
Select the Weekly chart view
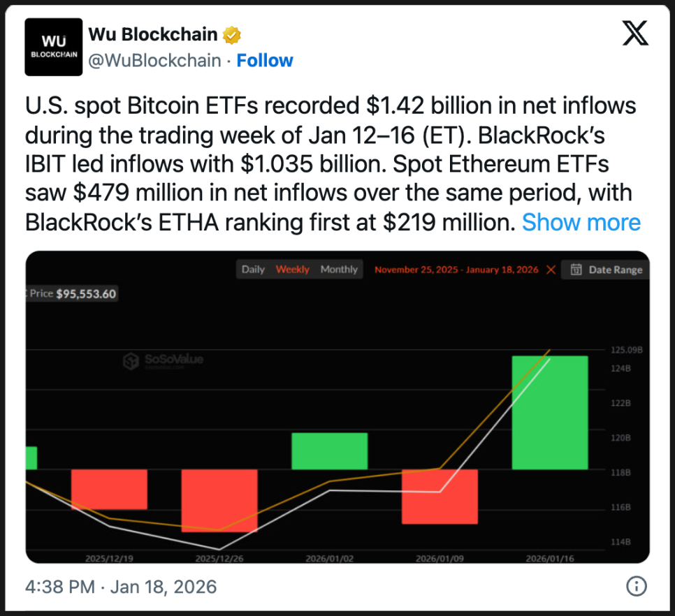pos(292,270)
